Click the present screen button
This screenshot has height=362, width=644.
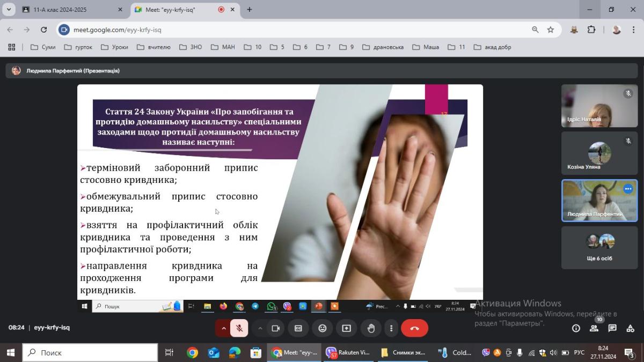(347, 328)
